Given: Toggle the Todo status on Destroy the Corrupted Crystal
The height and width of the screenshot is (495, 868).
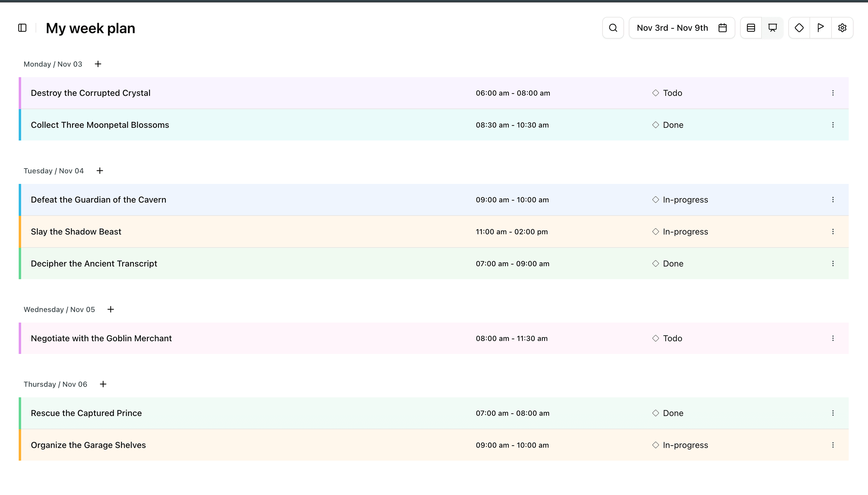Looking at the screenshot, I should [667, 93].
